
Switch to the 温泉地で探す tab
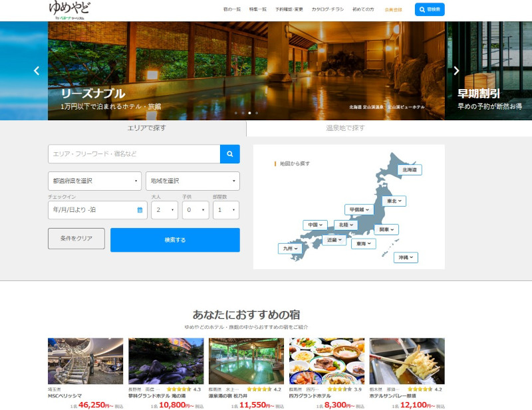click(x=345, y=128)
